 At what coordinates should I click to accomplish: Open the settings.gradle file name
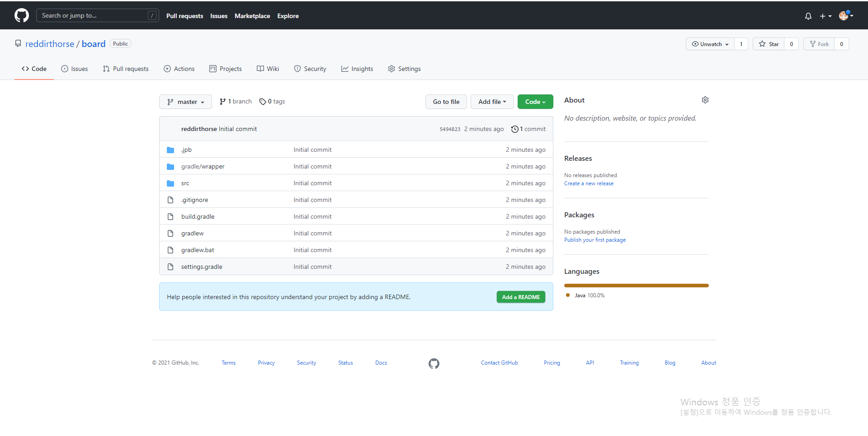pyautogui.click(x=202, y=267)
